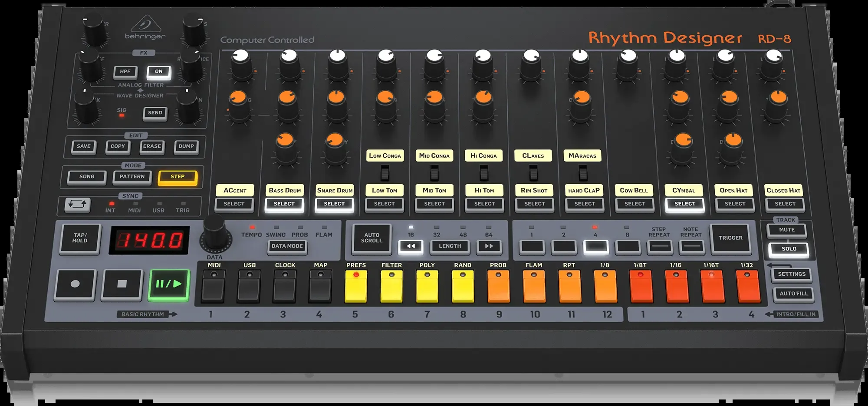Switch to SONG mode
This screenshot has width=868, height=406.
pyautogui.click(x=87, y=177)
